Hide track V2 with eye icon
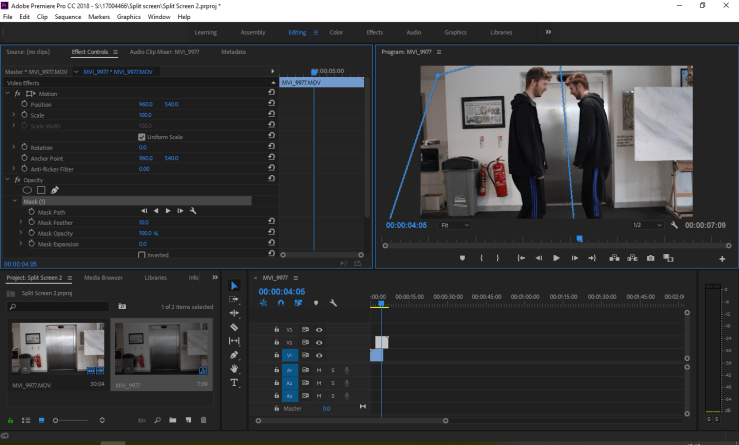 [x=319, y=343]
